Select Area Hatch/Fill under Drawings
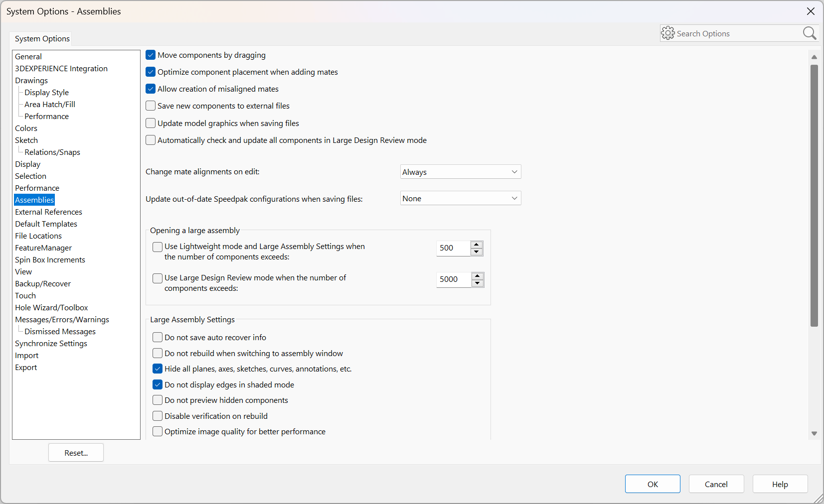Screen dimensions: 824x504 click(x=50, y=104)
